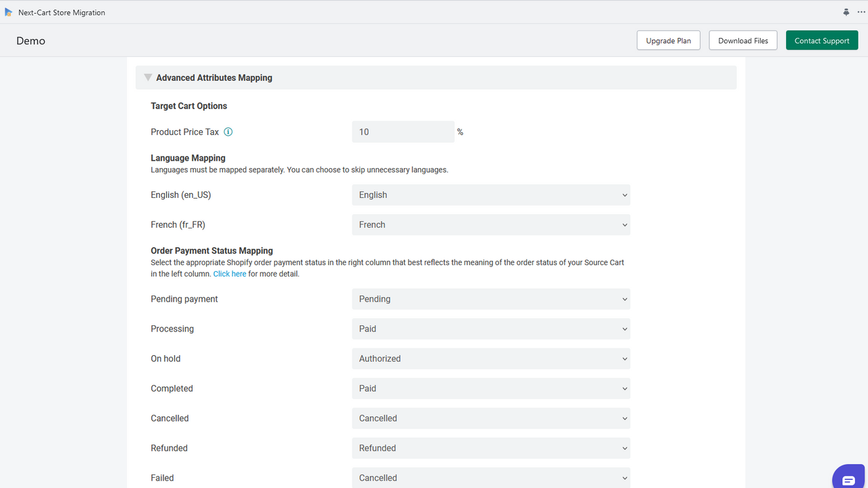The height and width of the screenshot is (488, 868).
Task: Click the Next-Cart Store Migration logo
Action: [9, 12]
